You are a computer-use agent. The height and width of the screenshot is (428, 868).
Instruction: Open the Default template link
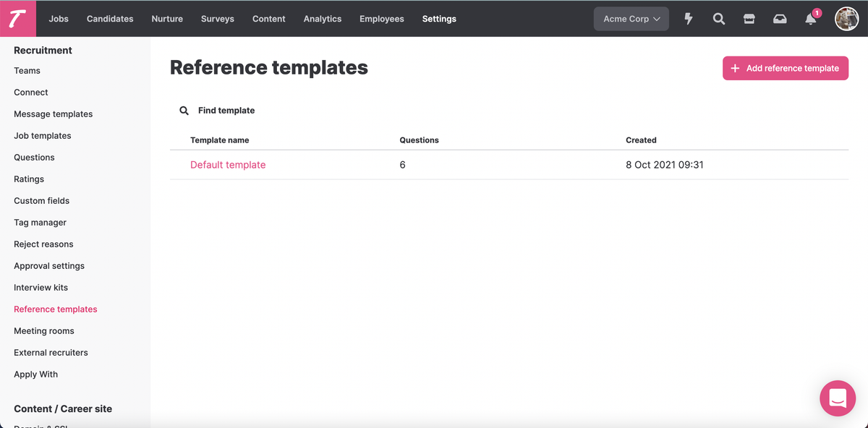[x=228, y=165]
